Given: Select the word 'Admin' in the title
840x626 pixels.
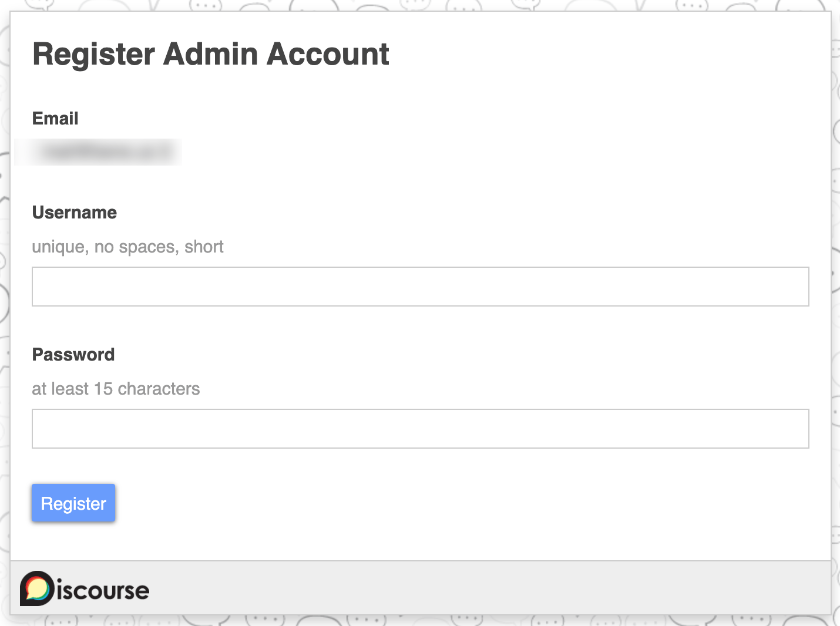Looking at the screenshot, I should pyautogui.click(x=211, y=54).
